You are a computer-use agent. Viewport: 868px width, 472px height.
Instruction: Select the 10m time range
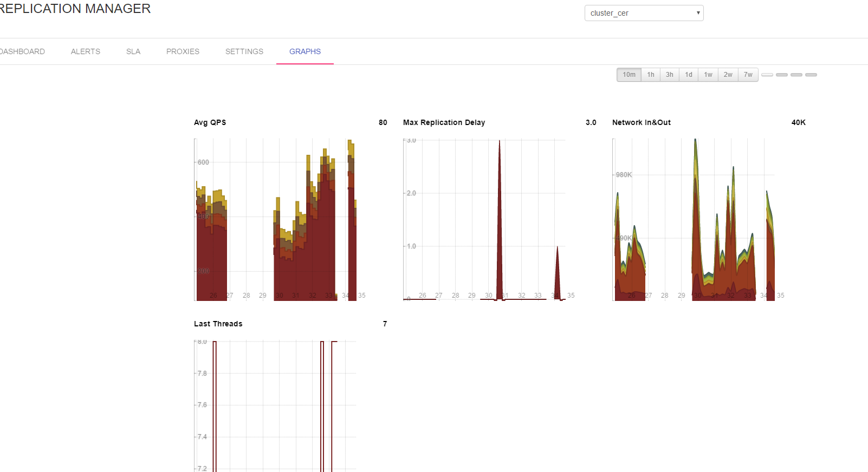629,75
